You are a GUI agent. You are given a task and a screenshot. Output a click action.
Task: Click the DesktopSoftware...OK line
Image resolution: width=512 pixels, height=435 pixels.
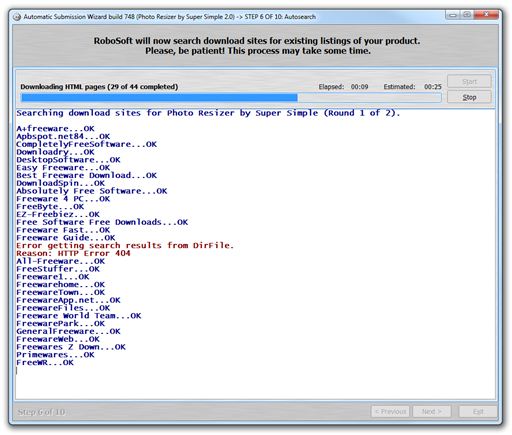[68, 160]
